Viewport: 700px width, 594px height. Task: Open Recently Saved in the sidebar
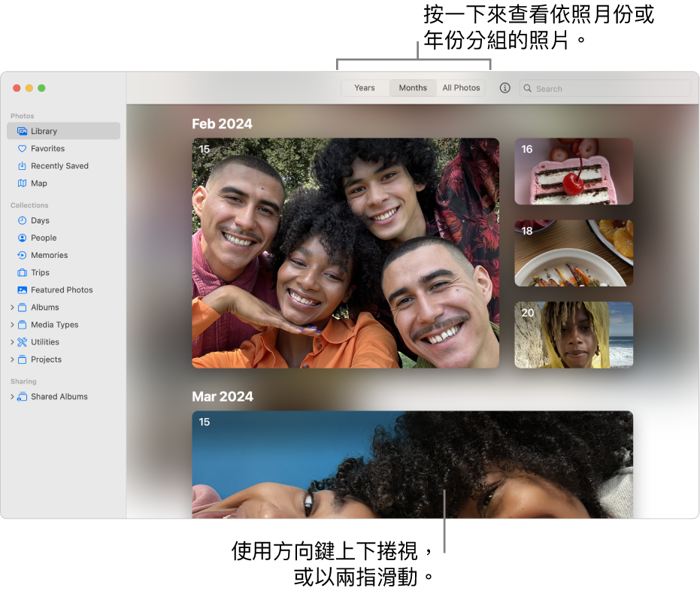(63, 166)
